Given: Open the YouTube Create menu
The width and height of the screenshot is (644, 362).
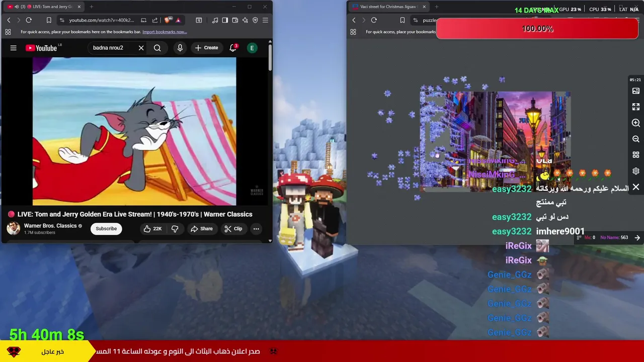Looking at the screenshot, I should [206, 48].
